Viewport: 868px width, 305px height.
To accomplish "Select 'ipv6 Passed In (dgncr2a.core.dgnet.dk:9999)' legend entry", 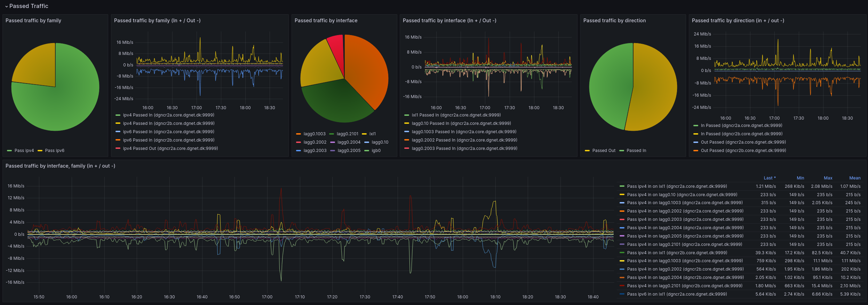I will click(168, 132).
